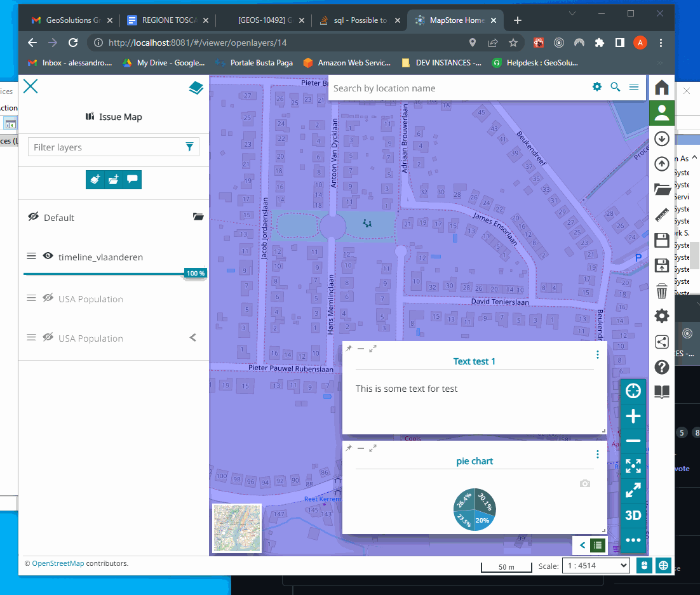Image resolution: width=700 pixels, height=595 pixels.
Task: Collapse the widgets tray arrow
Action: (x=582, y=545)
